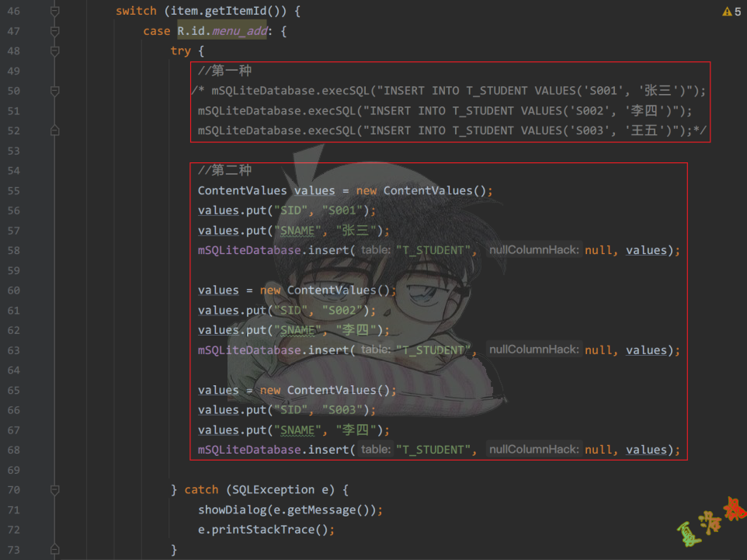
Task: Click the warning triangle icon showing 5
Action: [727, 12]
